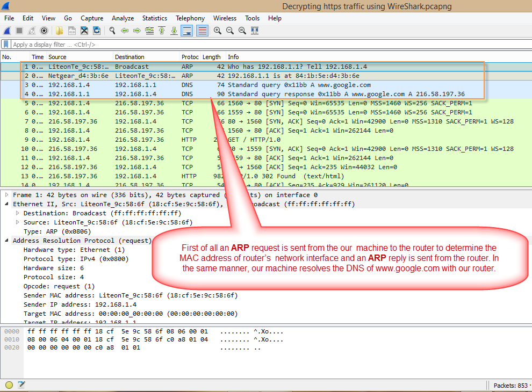
Task: Open the Analyze menu
Action: [123, 18]
